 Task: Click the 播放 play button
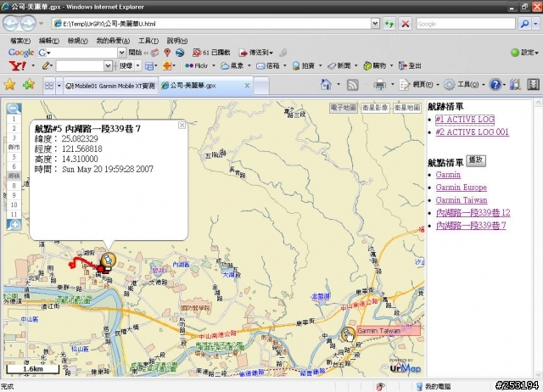pyautogui.click(x=476, y=160)
